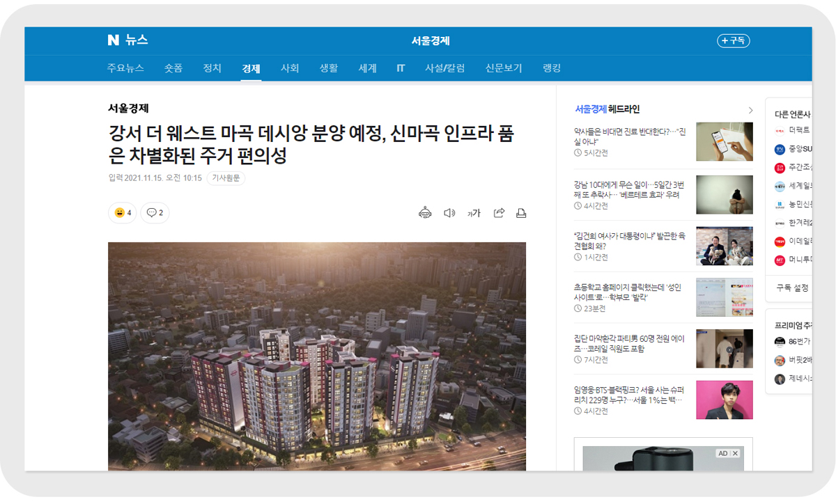Click the 머니투데이 MT logo
Viewport: 836px width, 504px height.
pyautogui.click(x=780, y=260)
